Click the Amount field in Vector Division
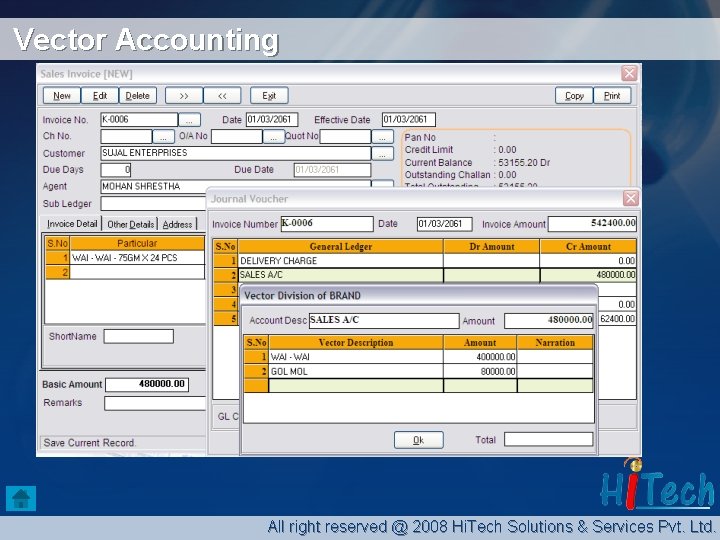Viewport: 720px width, 540px height. click(x=549, y=321)
